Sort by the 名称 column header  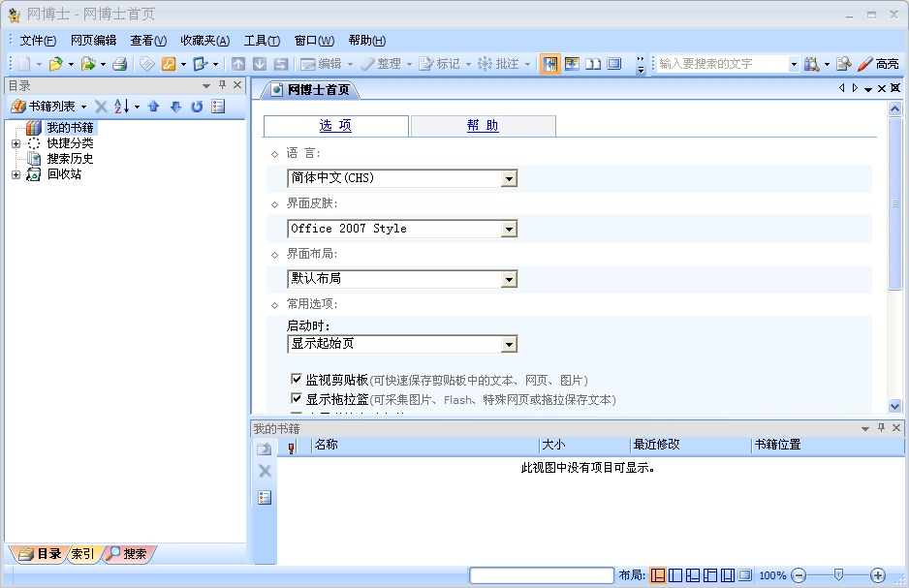(424, 445)
